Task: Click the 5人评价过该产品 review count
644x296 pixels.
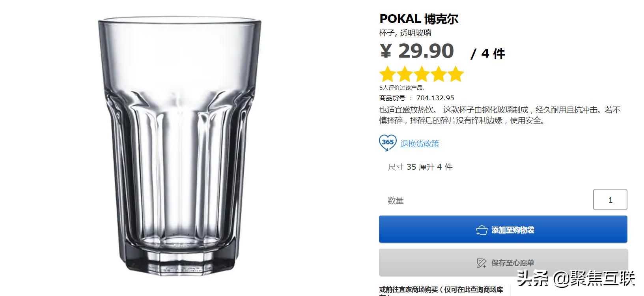Action: [x=401, y=88]
